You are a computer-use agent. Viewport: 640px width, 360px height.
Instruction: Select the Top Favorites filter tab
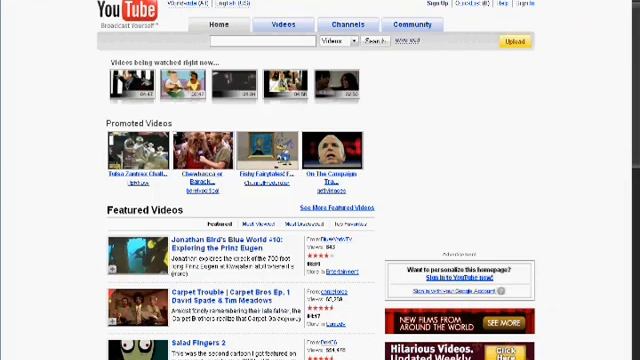point(351,224)
